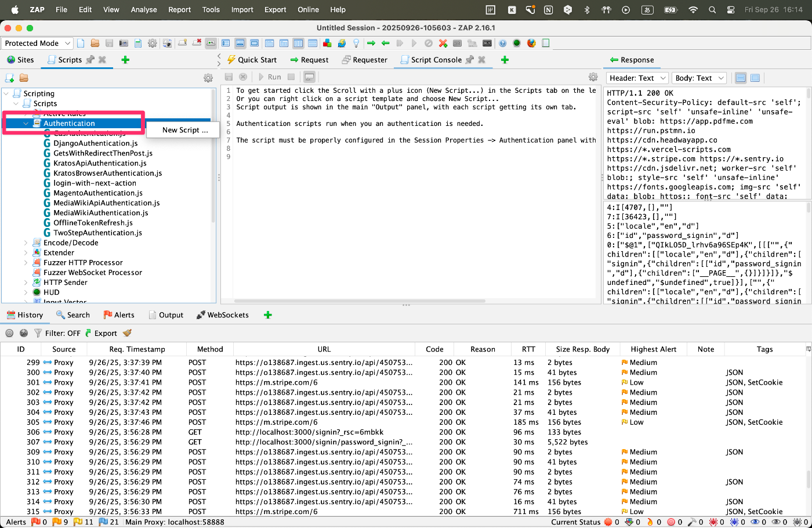
Task: Click the Filter: OFF label
Action: [x=63, y=333]
